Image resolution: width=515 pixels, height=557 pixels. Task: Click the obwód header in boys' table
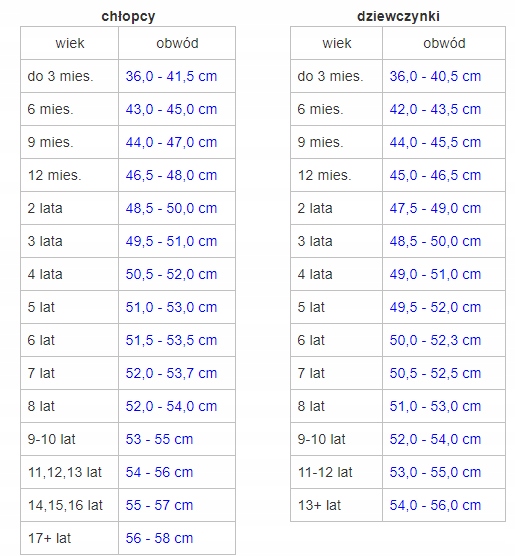(177, 43)
